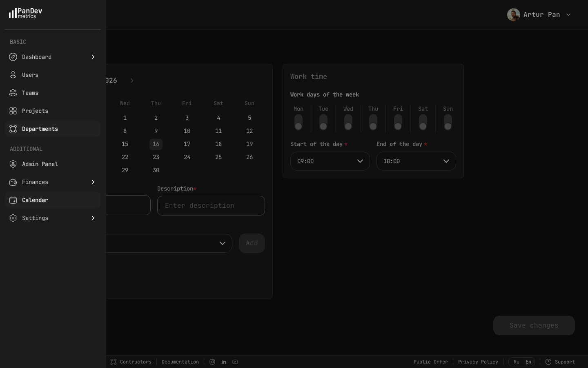Switch the interface language to Ru
The image size is (588, 368).
[517, 362]
